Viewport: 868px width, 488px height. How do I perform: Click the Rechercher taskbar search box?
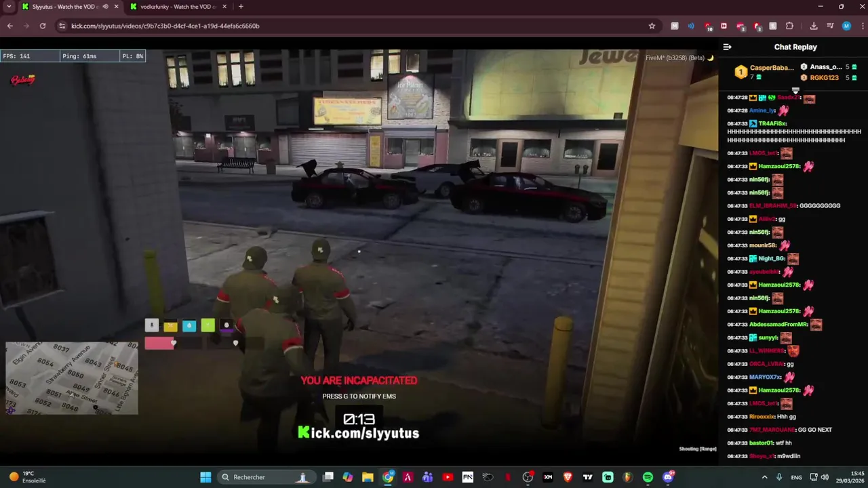coord(267,477)
